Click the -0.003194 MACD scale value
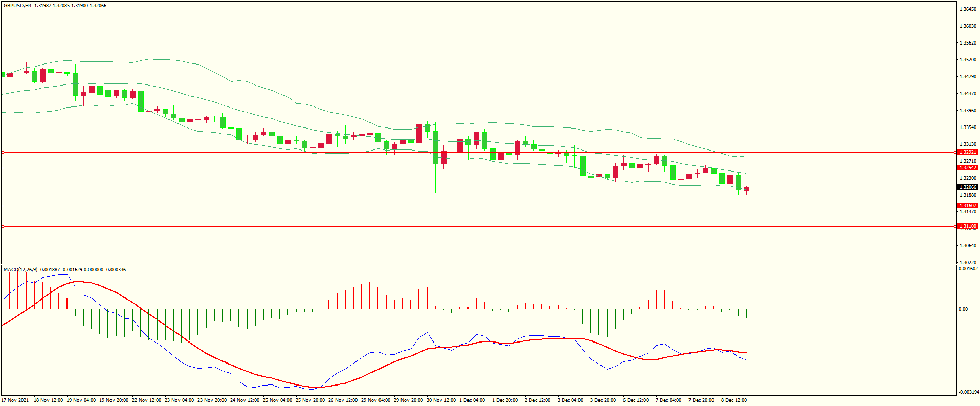Screen dimensions: 980x406 coord(968,392)
